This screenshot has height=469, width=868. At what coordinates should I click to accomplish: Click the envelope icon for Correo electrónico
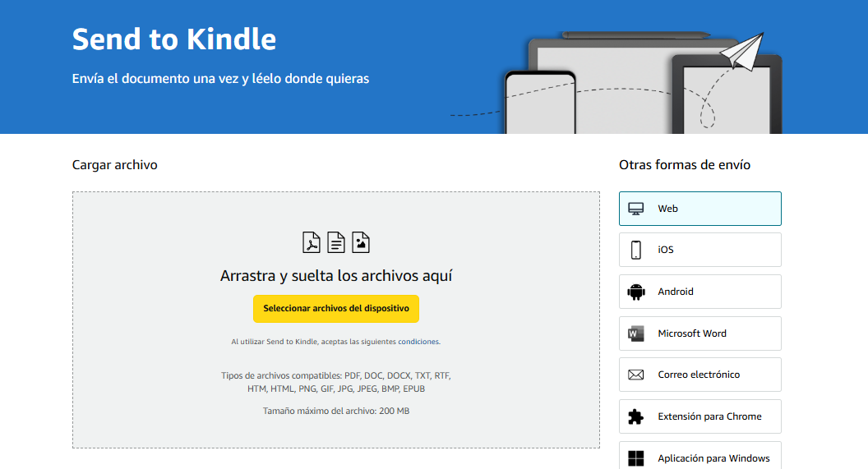[x=636, y=375]
